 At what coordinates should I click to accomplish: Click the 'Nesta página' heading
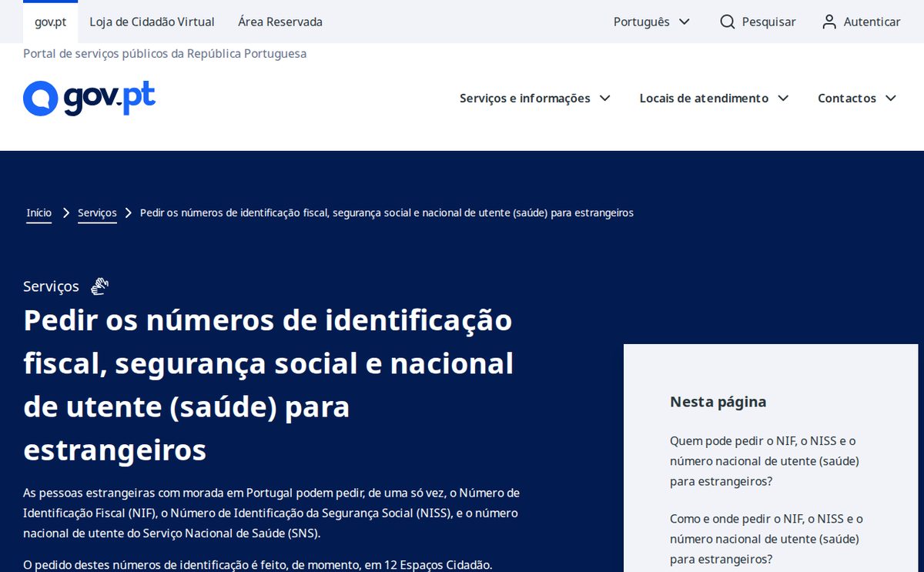(x=718, y=401)
